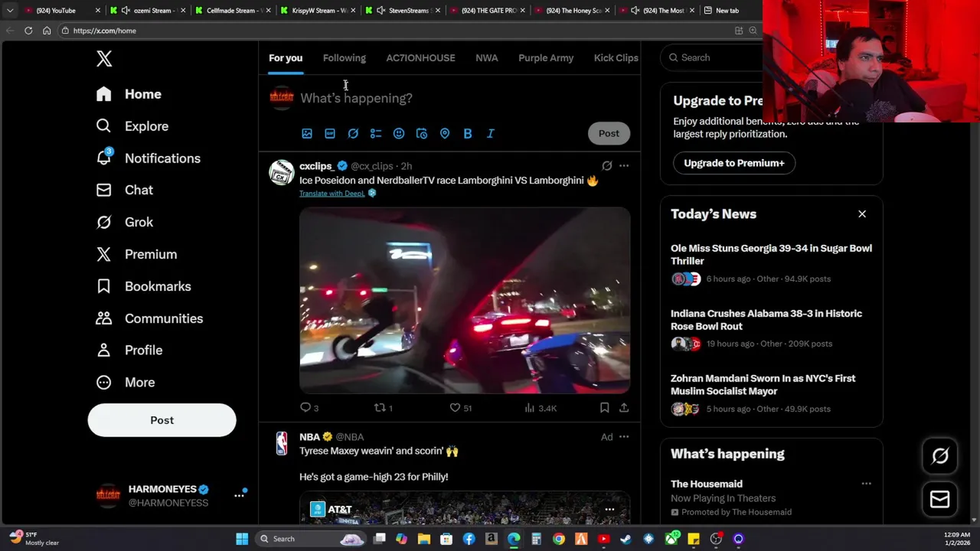Open the floating Grok button
This screenshot has height=551, width=980.
tap(940, 456)
